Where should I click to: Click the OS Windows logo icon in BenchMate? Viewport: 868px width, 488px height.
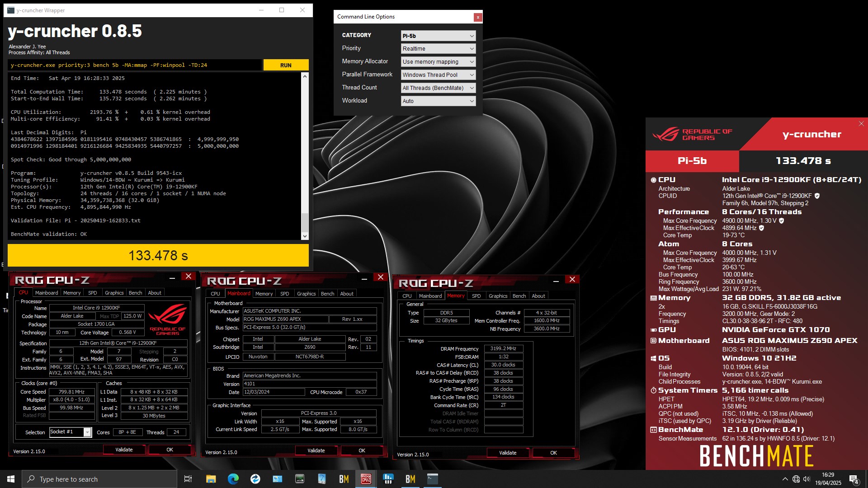(653, 358)
